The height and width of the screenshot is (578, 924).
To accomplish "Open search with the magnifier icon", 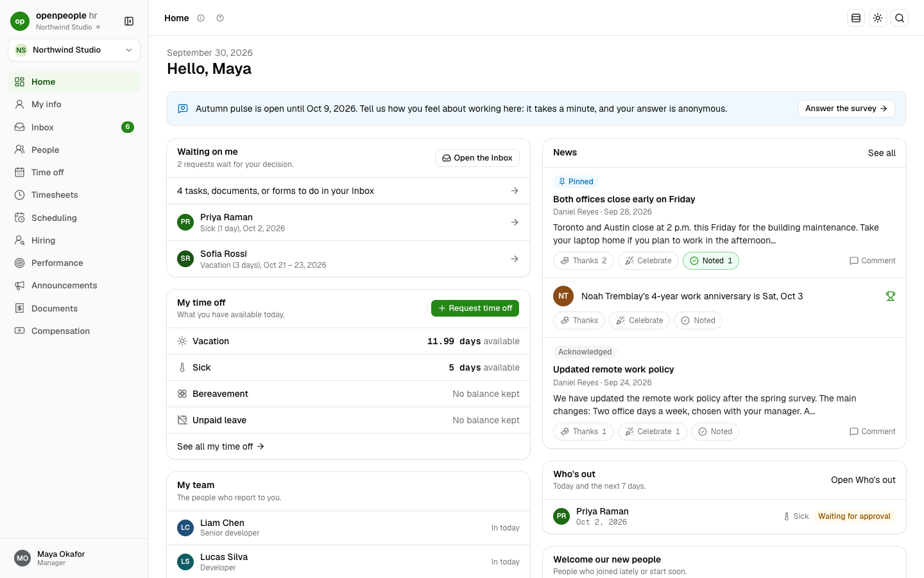I will pos(900,18).
